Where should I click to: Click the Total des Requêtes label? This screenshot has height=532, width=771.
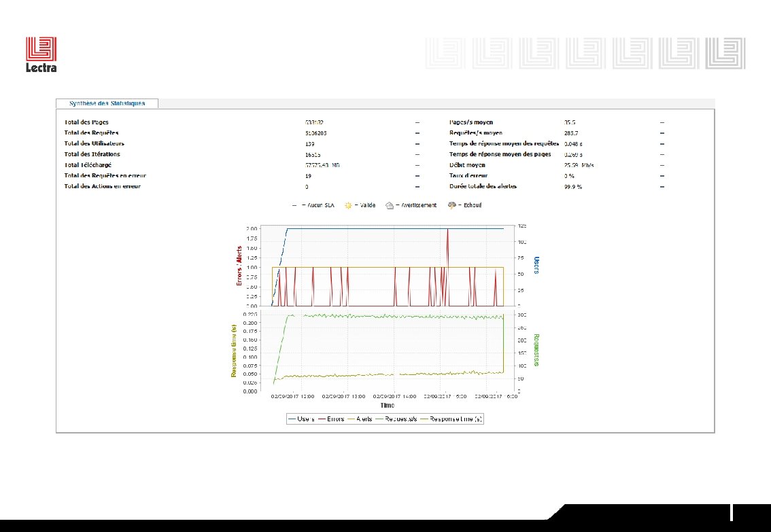91,132
